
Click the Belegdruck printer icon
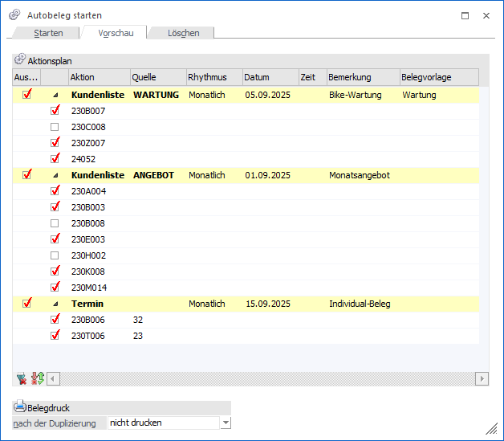point(20,406)
